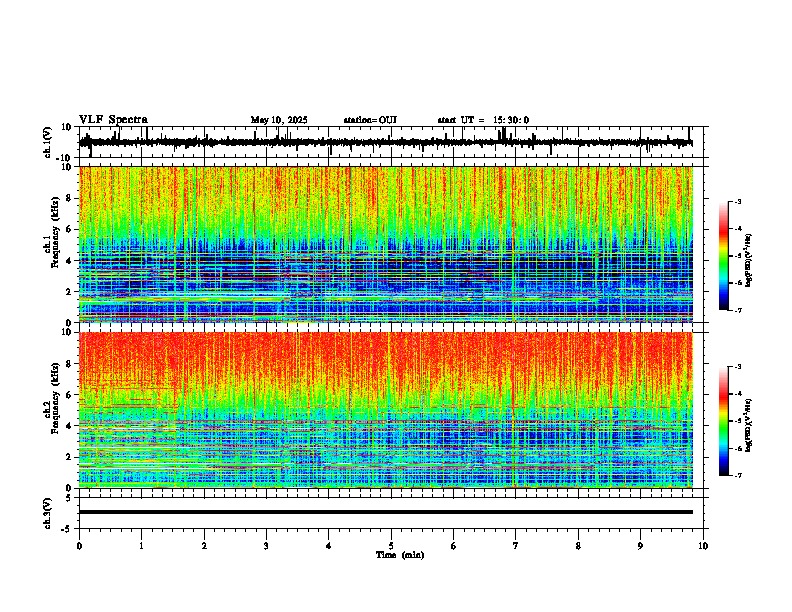This screenshot has width=792, height=612.
Task: Click the 4 kHz tick label on ch.2 spectrogram
Action: (70, 426)
